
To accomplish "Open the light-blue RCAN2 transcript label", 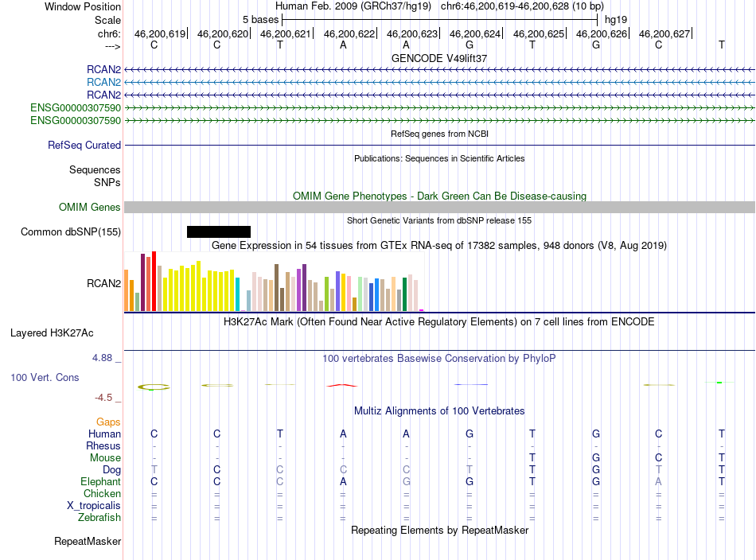I will [x=103, y=83].
